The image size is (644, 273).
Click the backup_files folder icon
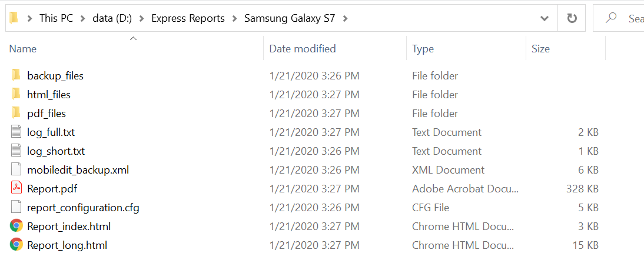(16, 75)
